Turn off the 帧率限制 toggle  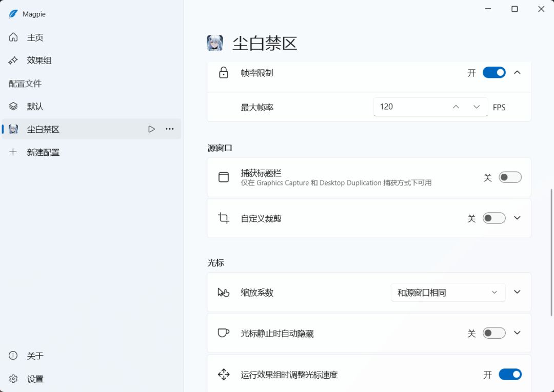494,73
